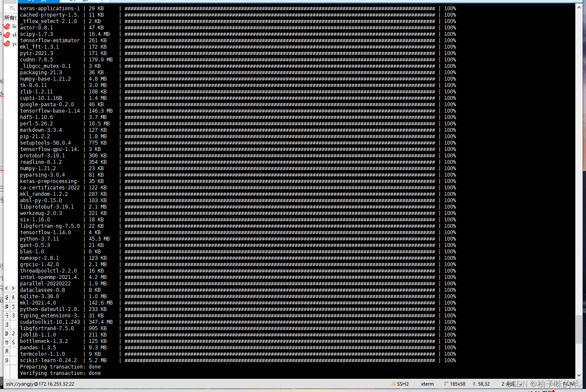The image size is (586, 392).
Task: Click the intel-openmp-2021.4. package name
Action: point(50,277)
